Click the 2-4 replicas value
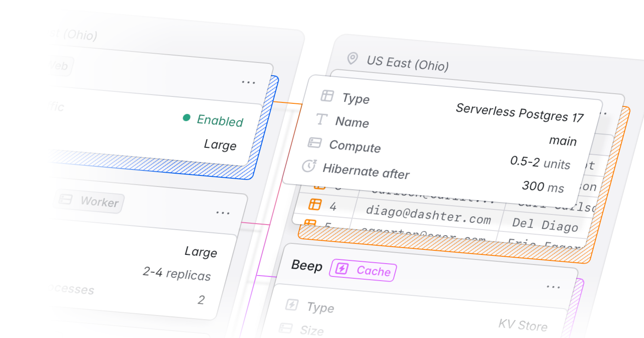The width and height of the screenshot is (644, 338). [x=177, y=273]
